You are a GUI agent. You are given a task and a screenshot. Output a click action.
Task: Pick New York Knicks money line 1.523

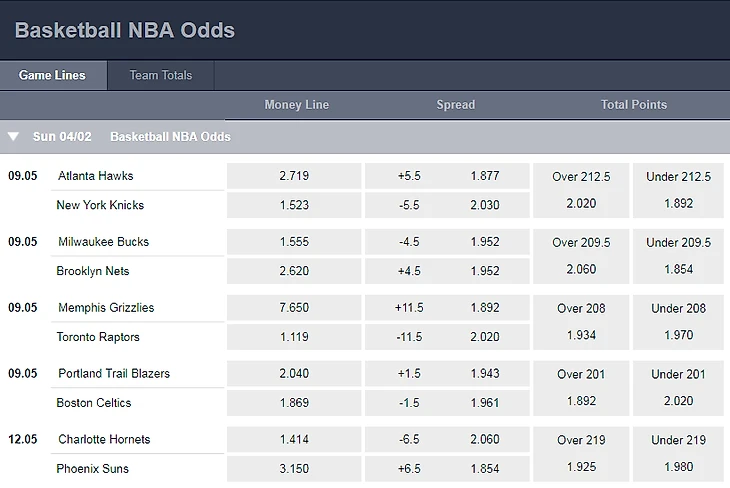coord(294,205)
